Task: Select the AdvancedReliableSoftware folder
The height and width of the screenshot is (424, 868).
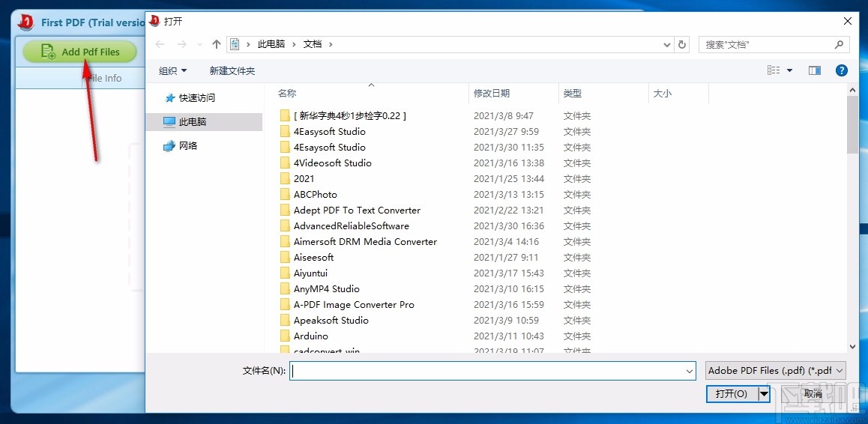Action: coord(351,225)
